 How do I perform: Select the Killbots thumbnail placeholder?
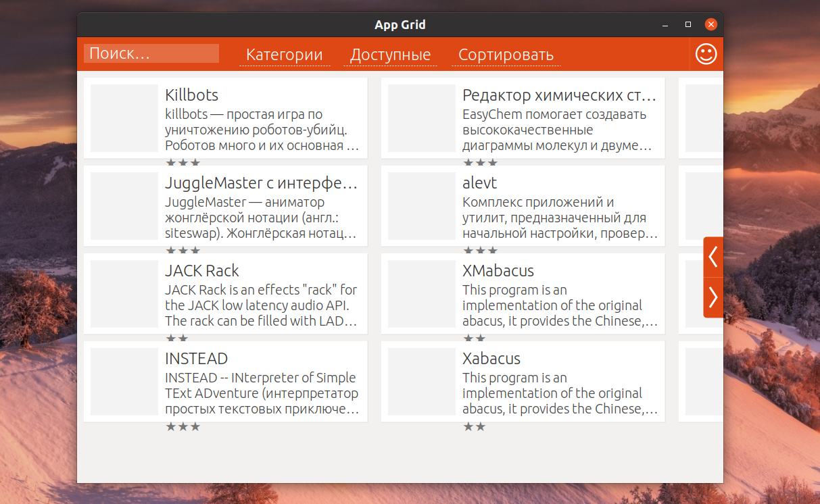click(x=124, y=118)
